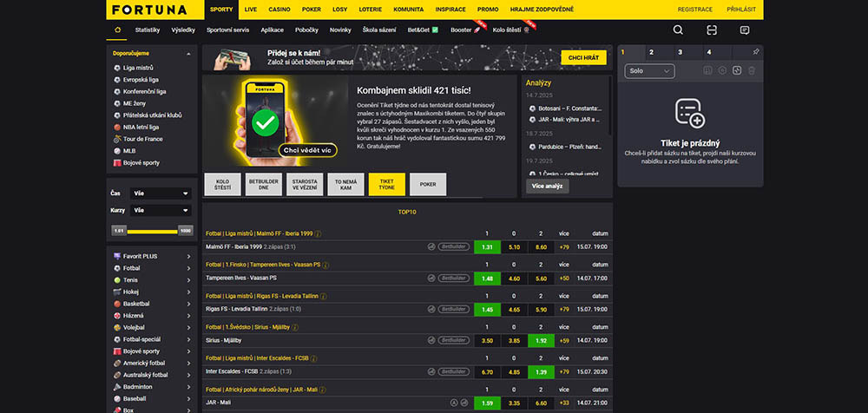868x413 pixels.
Task: Click the trash icon to clear ticket
Action: point(751,70)
